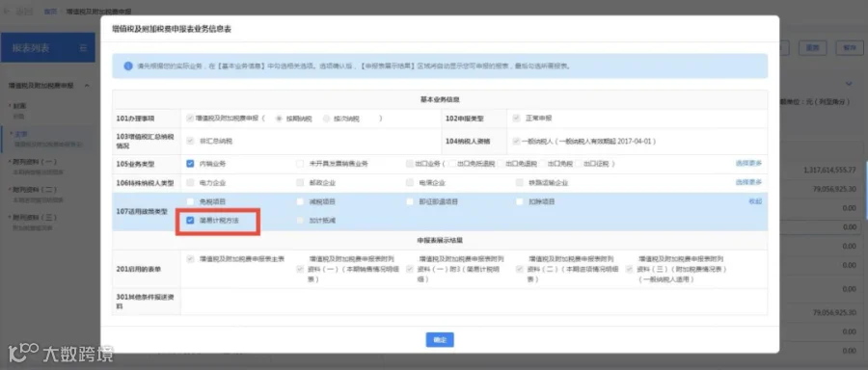868x370 pixels.
Task: Check the 电力企业 checkbox
Action: 190,182
